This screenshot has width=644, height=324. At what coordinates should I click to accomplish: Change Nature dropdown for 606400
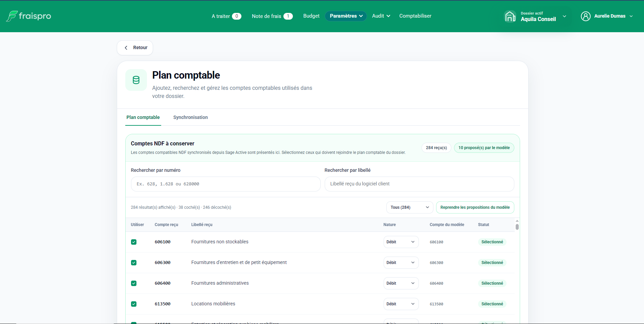[x=401, y=283]
